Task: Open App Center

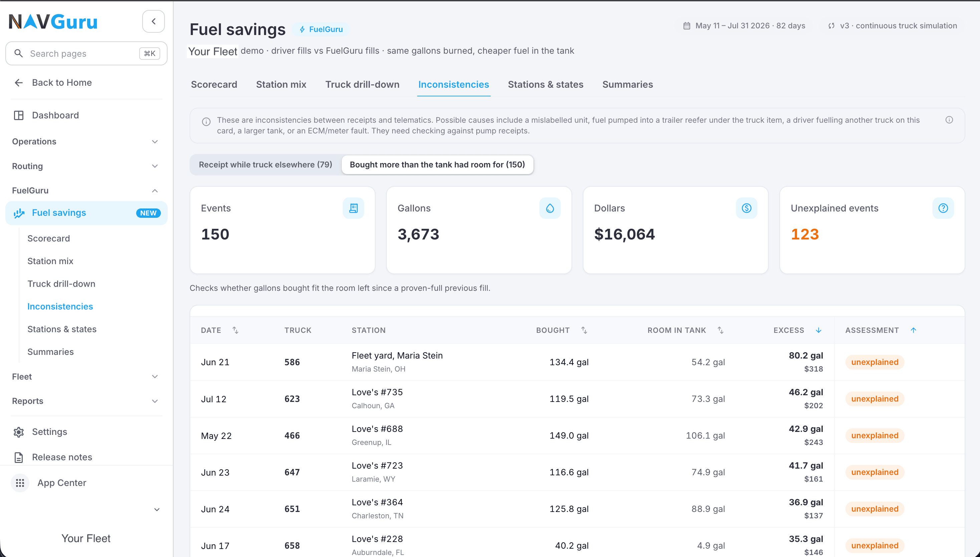Action: [x=62, y=483]
